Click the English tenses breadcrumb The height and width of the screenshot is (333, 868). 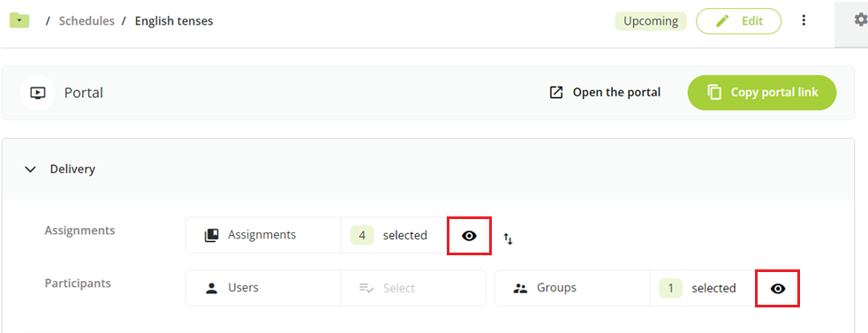pyautogui.click(x=174, y=21)
